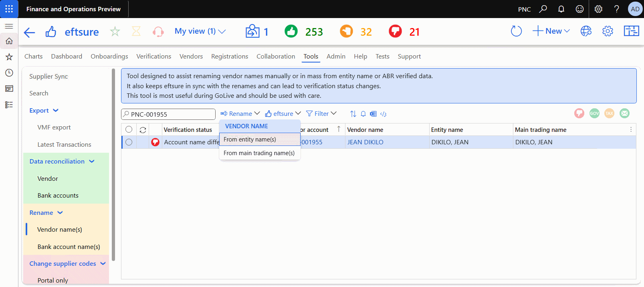Sort by Entity name column
The image size is (644, 287).
pos(447,130)
